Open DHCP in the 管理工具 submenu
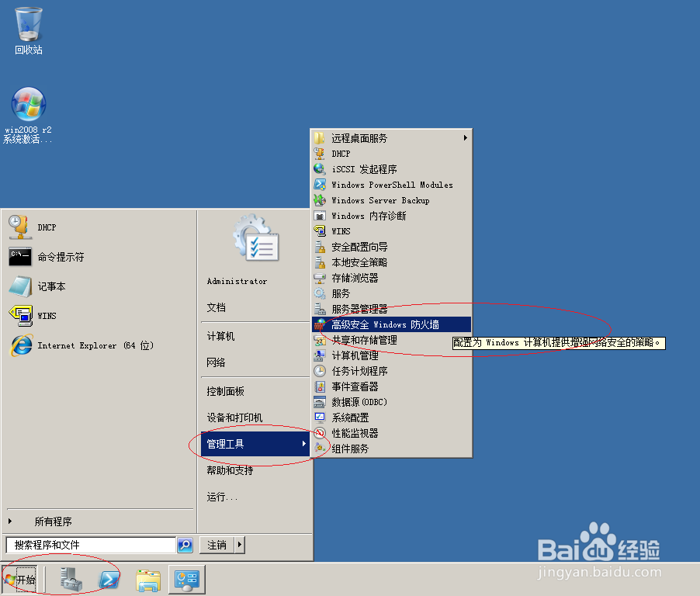 tap(391, 154)
